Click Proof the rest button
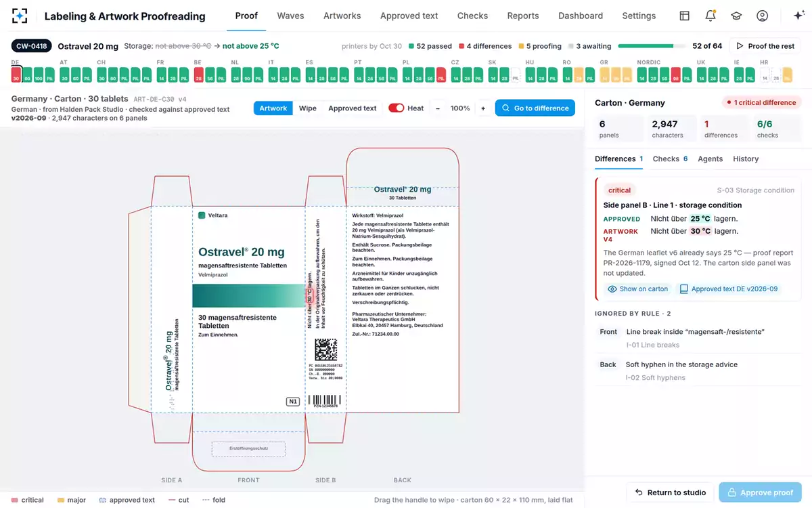 point(765,46)
